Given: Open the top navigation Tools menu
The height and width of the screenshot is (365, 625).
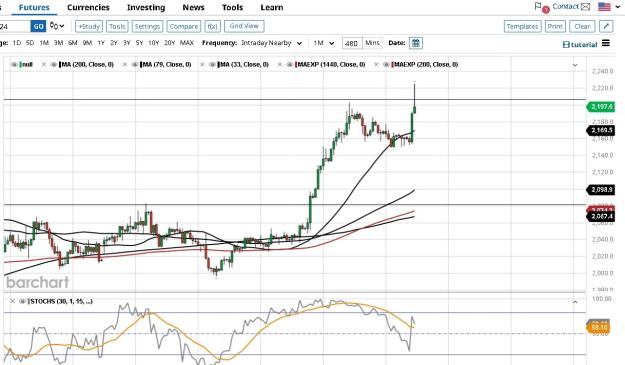Looking at the screenshot, I should pyautogui.click(x=232, y=8).
